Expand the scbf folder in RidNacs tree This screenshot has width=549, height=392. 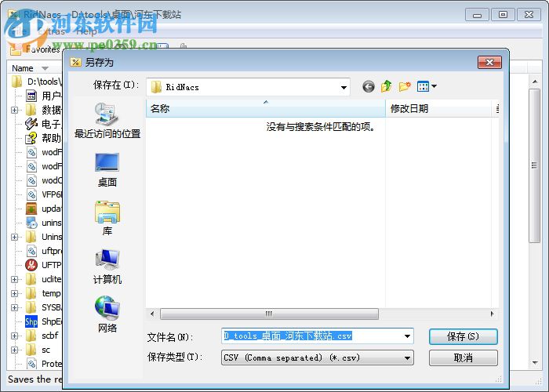point(14,336)
